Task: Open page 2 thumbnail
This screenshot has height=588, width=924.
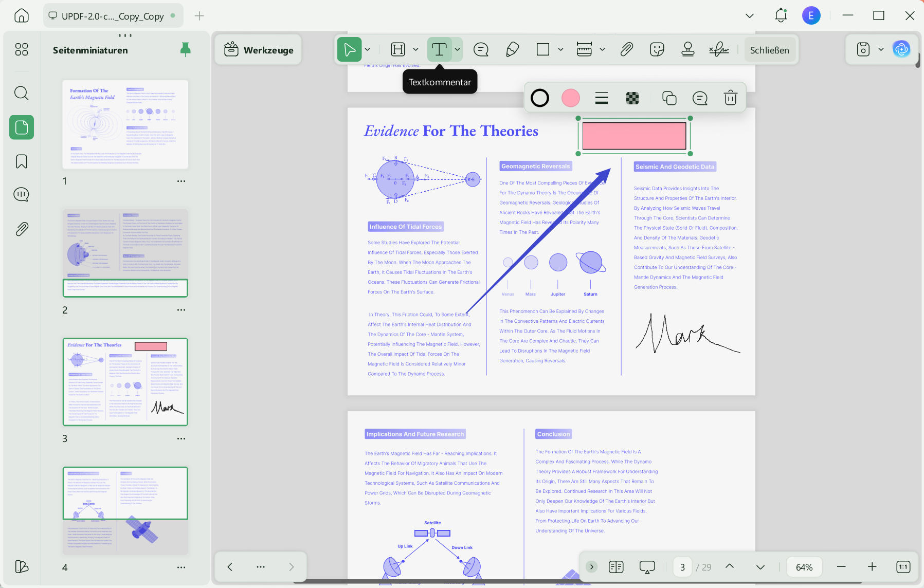Action: point(125,253)
